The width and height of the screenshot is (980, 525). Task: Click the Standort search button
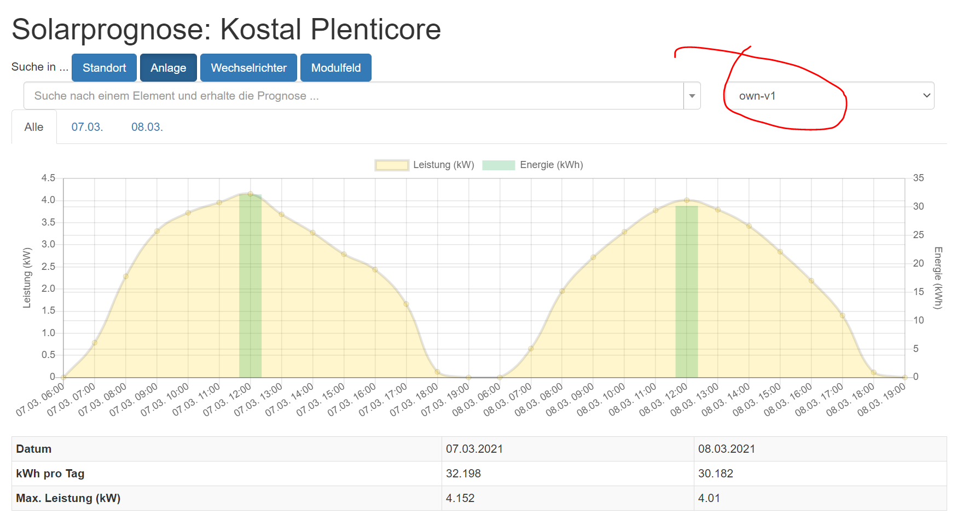point(104,68)
